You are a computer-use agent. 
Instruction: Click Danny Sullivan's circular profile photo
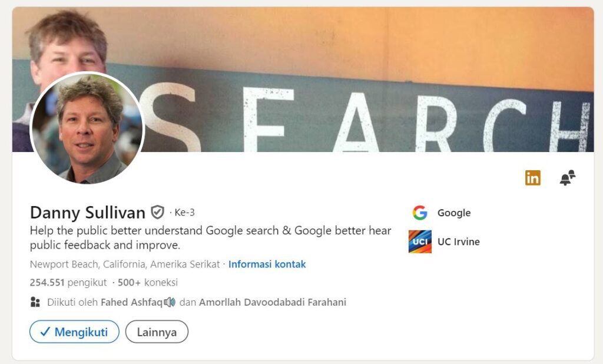[87, 128]
